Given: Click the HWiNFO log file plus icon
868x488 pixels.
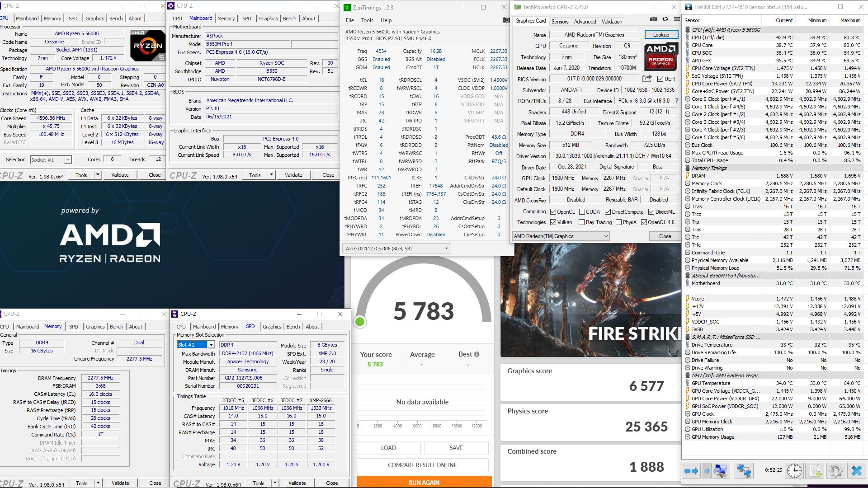Looking at the screenshot, I should 815,471.
